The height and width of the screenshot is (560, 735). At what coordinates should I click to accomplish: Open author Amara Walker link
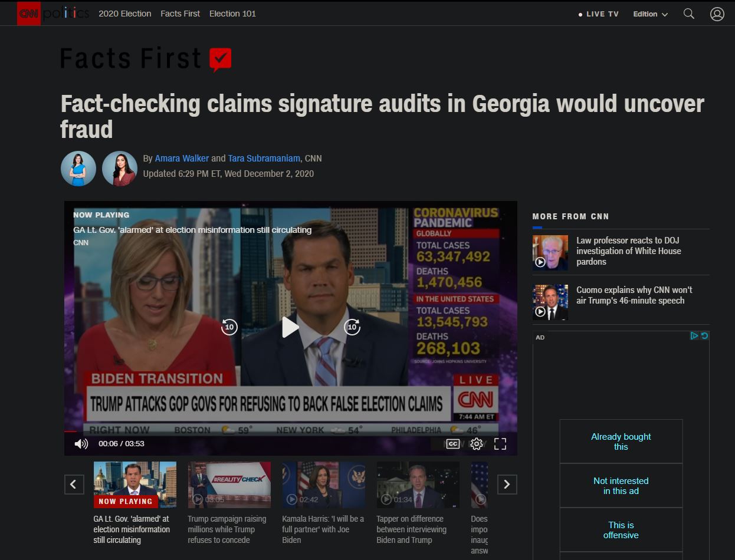182,158
